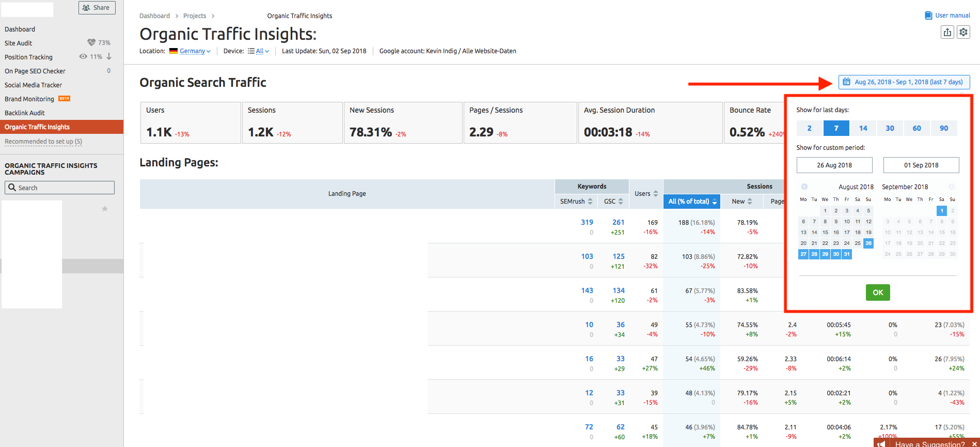The width and height of the screenshot is (980, 447).
Task: Click the Site Audit heart health icon
Action: pos(91,42)
